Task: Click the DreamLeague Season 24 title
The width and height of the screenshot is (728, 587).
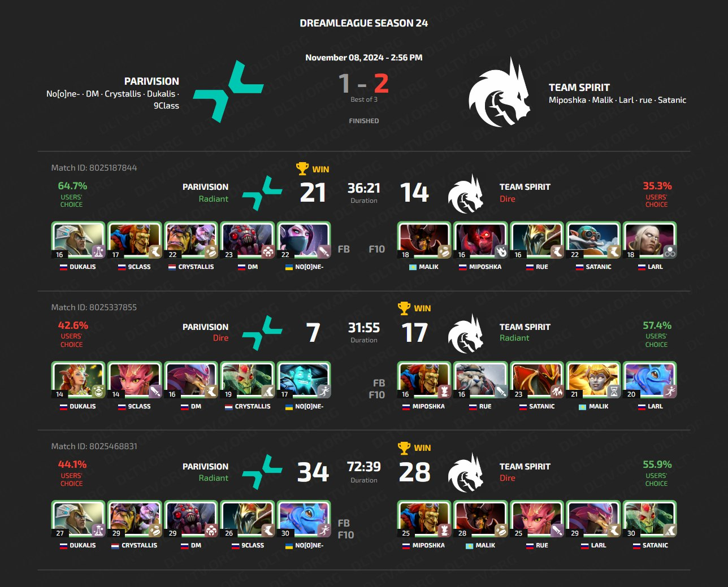Action: (x=364, y=23)
